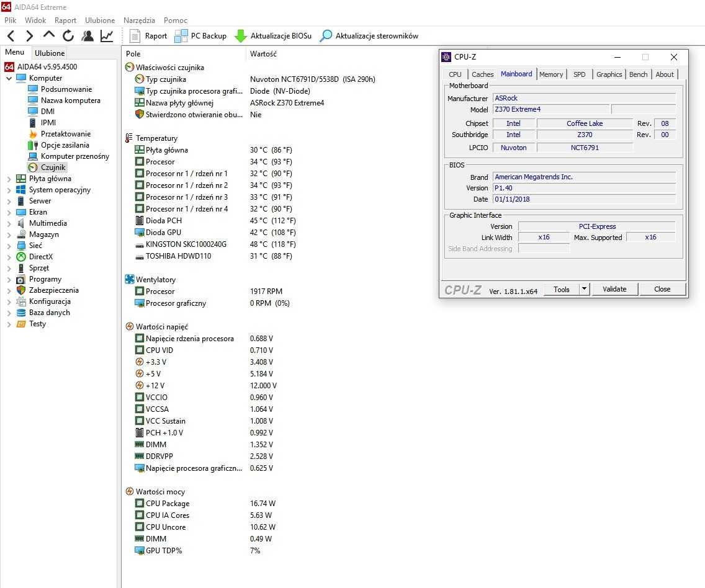This screenshot has height=588, width=705.
Task: Open Raport from the toolbar
Action: pyautogui.click(x=148, y=36)
